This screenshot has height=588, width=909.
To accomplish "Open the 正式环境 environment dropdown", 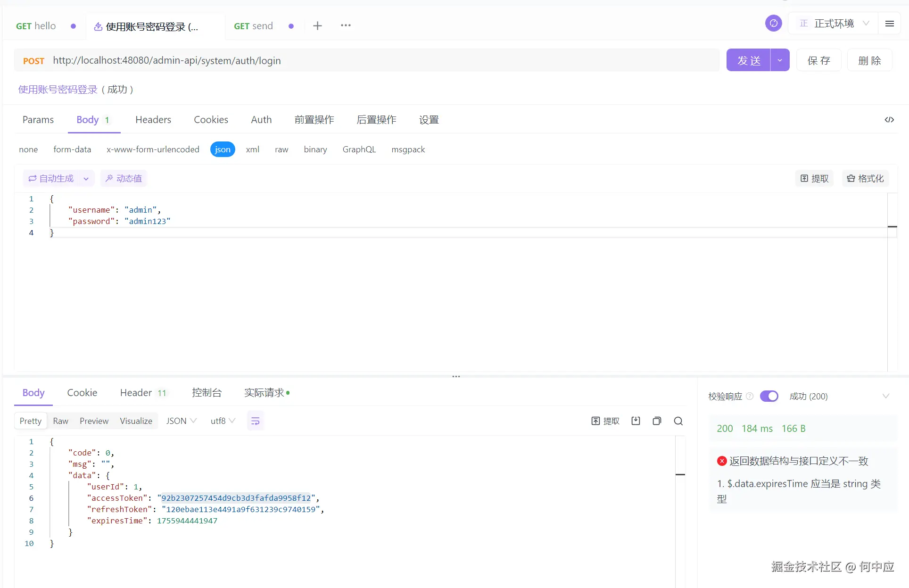I will pos(867,23).
